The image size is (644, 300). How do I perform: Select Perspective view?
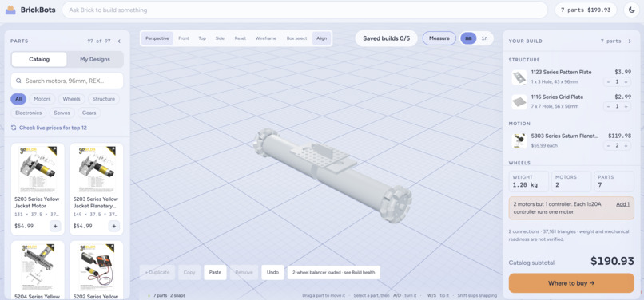tap(157, 38)
